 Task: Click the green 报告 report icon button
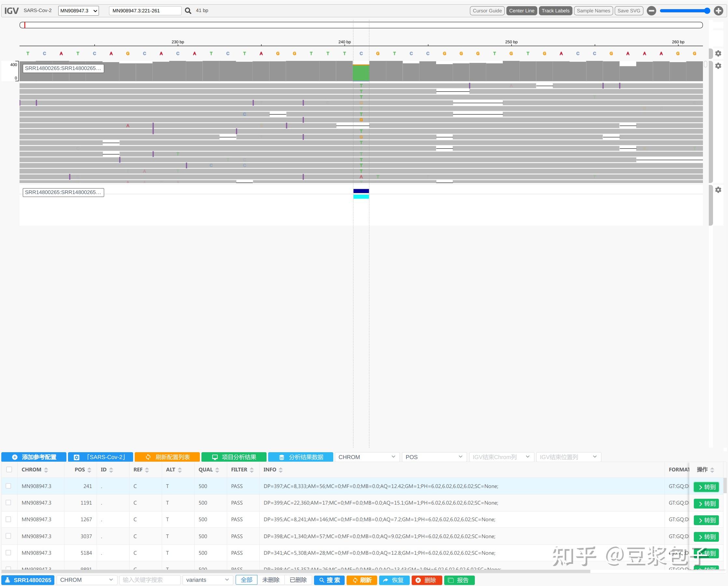coord(459,580)
